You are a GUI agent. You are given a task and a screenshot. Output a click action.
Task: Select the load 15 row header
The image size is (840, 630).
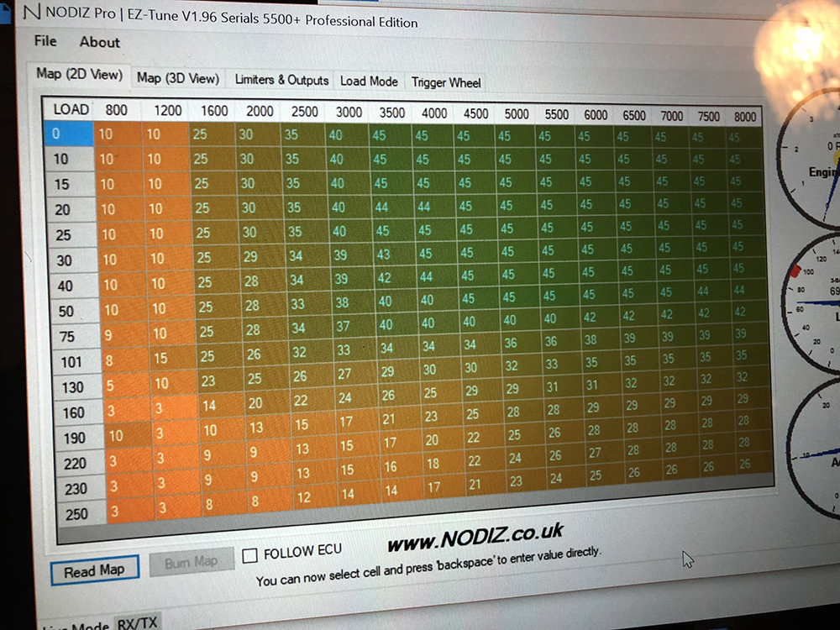[71, 184]
